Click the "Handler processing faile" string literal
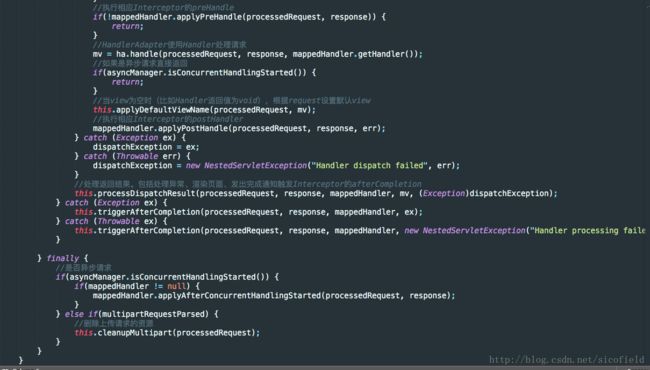 tap(588, 231)
